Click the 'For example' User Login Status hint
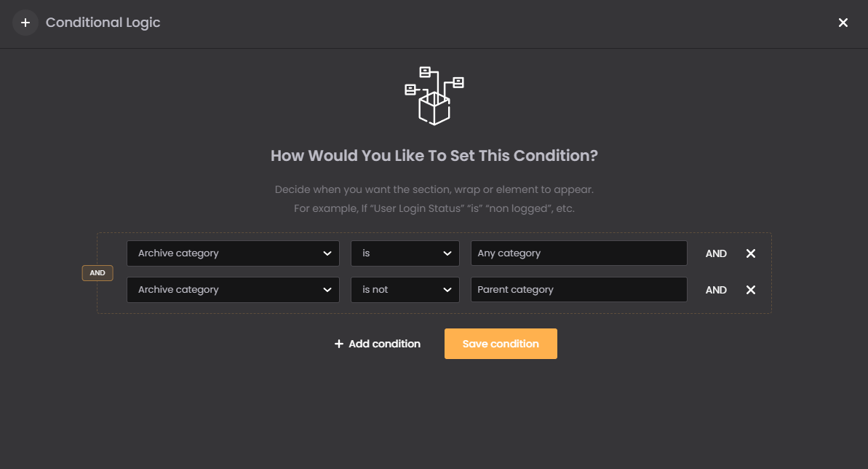This screenshot has height=469, width=868. 434,208
